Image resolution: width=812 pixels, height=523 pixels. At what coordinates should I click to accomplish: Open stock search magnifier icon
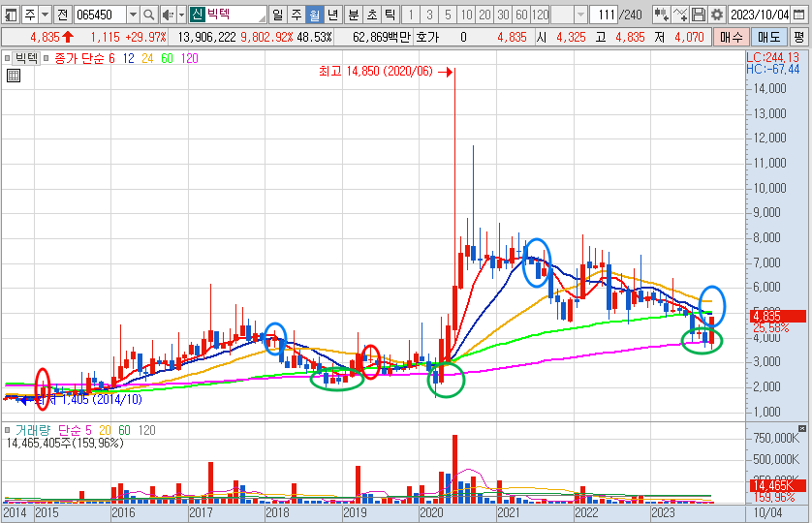pos(149,15)
